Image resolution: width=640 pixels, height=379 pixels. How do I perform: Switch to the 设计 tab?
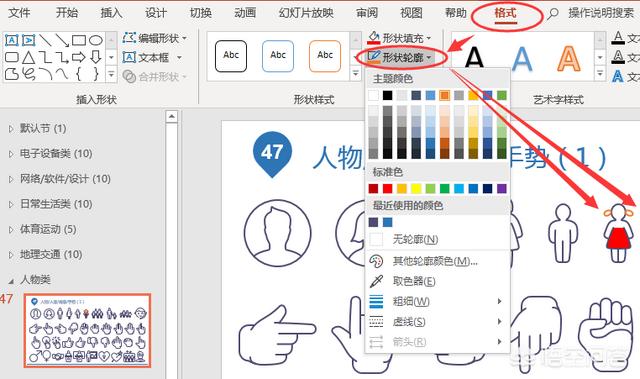click(x=156, y=13)
